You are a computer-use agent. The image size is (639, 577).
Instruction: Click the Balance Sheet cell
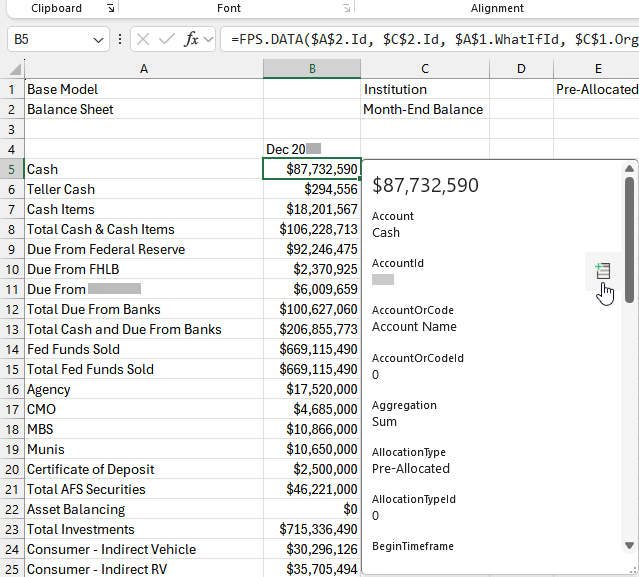(144, 109)
